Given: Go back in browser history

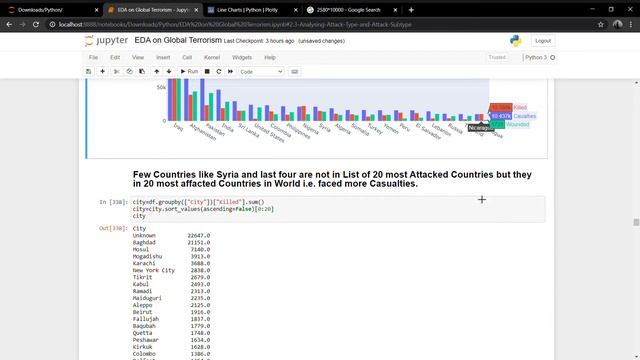Looking at the screenshot, I should pyautogui.click(x=9, y=24).
